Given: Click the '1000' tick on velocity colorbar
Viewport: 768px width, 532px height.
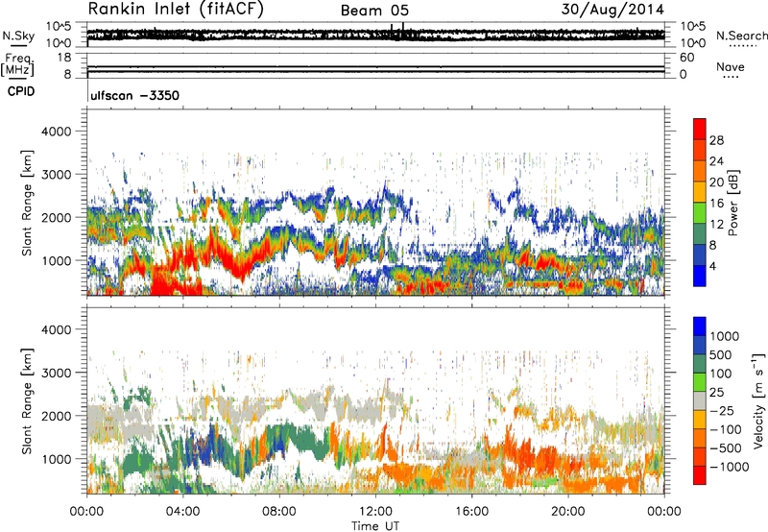Looking at the screenshot, I should (x=725, y=336).
